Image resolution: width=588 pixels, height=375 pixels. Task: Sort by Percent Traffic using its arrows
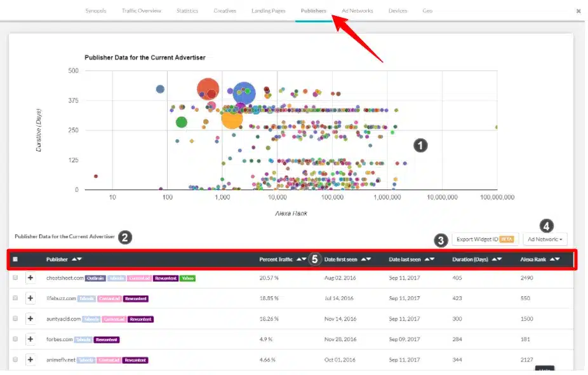(x=301, y=259)
